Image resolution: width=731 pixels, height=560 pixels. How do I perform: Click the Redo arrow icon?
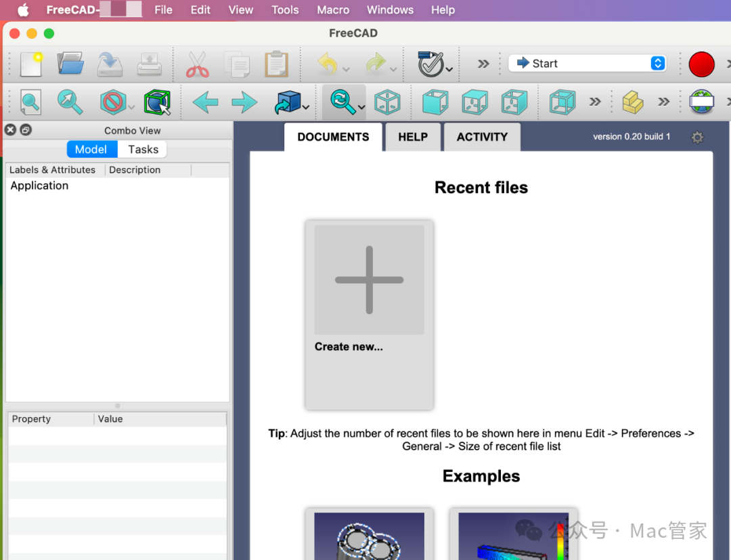tap(376, 64)
